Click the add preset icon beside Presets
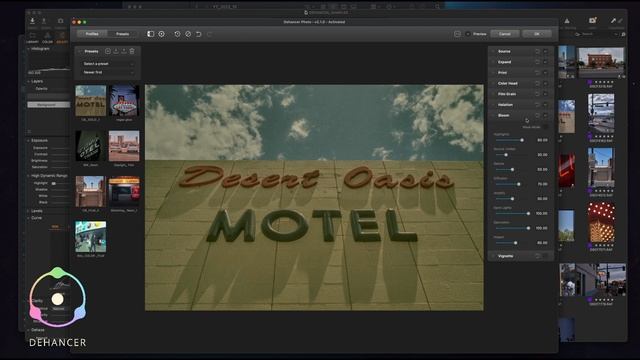This screenshot has width=640, height=360. coord(108,51)
